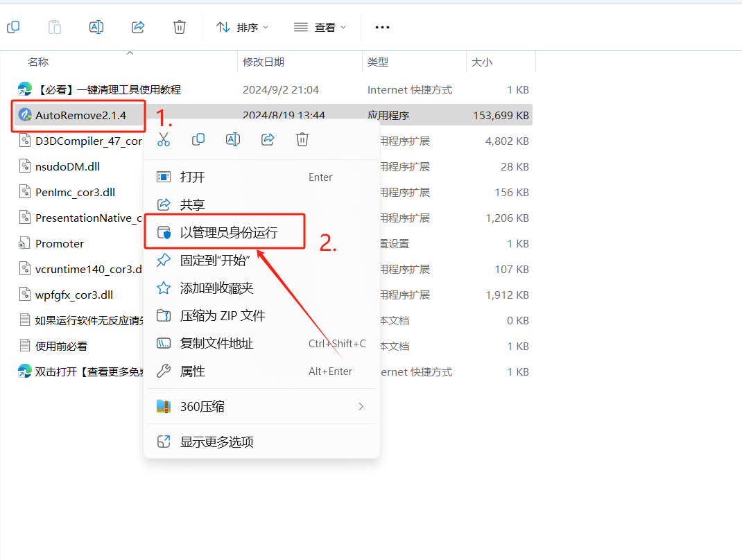The height and width of the screenshot is (560, 742).
Task: Click the Edge icon of 【必看】 shortcut
Action: tap(24, 89)
